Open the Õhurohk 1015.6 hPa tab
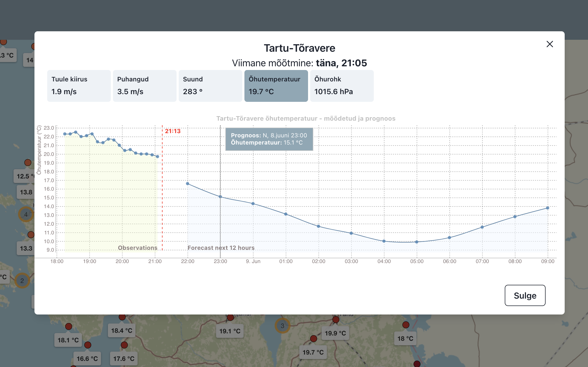 pyautogui.click(x=341, y=86)
